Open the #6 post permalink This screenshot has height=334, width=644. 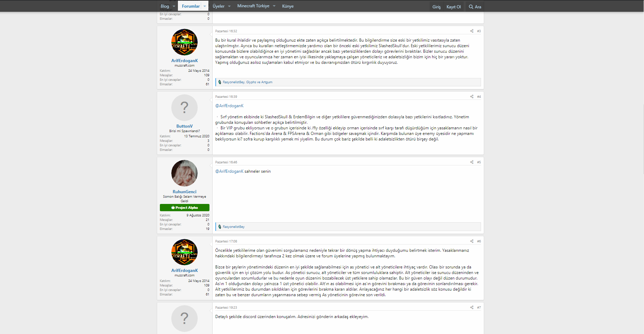tap(479, 241)
